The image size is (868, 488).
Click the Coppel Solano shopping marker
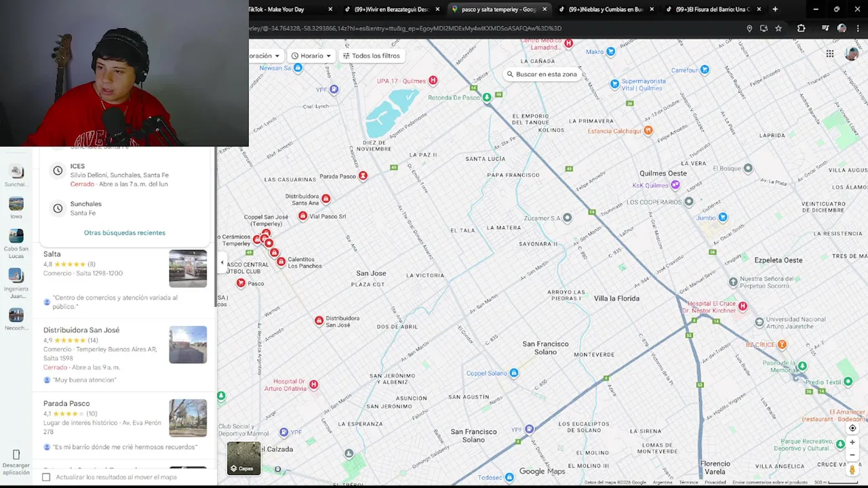pos(514,373)
